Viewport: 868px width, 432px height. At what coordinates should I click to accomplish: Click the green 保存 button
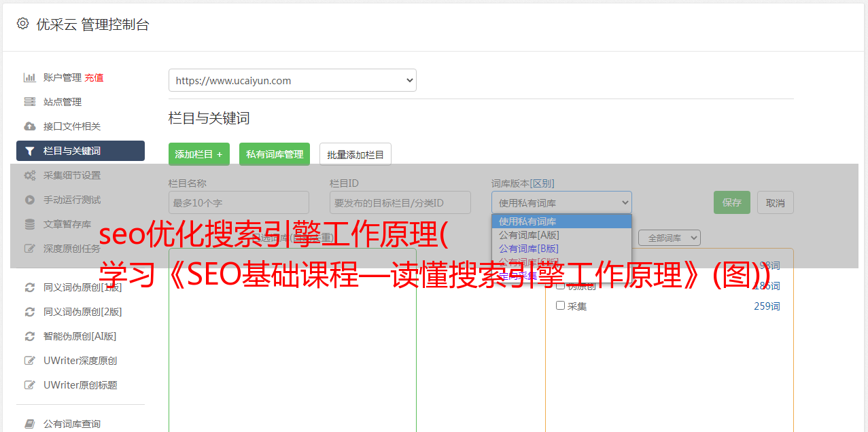click(x=732, y=202)
